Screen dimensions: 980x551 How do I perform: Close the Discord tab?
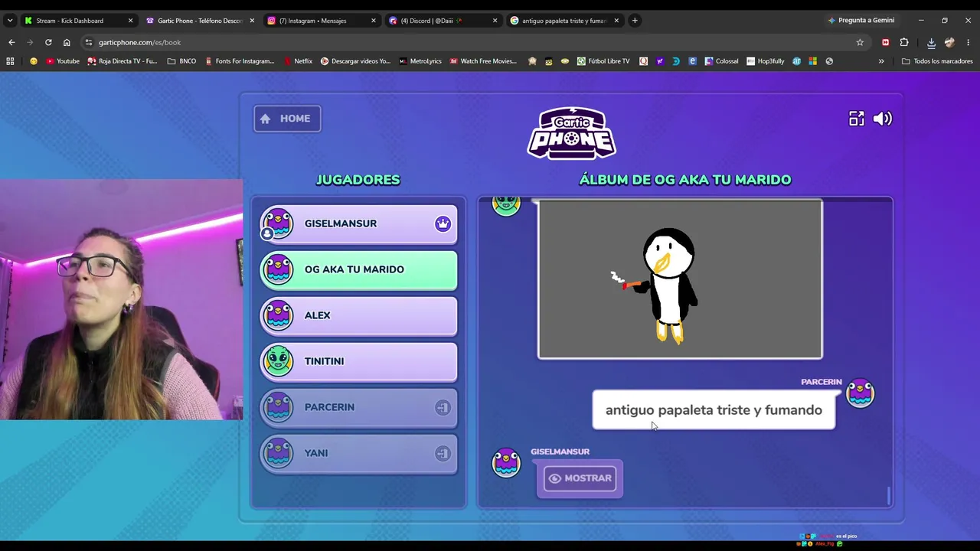pos(495,21)
